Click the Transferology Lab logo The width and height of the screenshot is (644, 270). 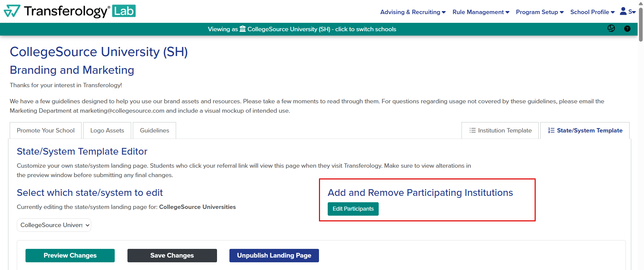point(70,11)
